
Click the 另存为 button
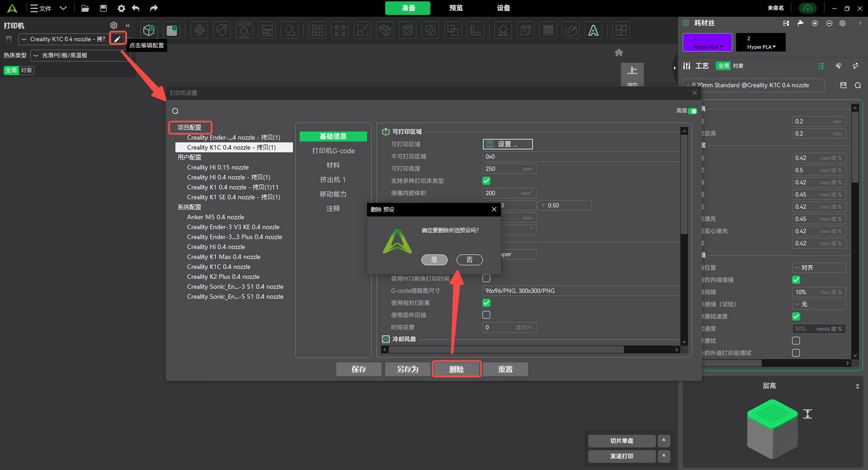point(407,369)
